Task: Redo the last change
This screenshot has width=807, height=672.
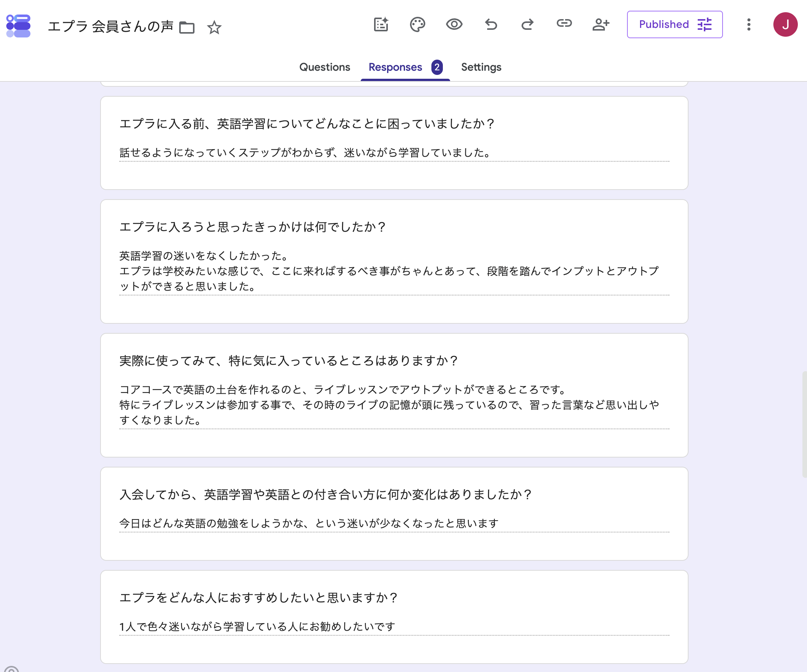Action: (527, 24)
